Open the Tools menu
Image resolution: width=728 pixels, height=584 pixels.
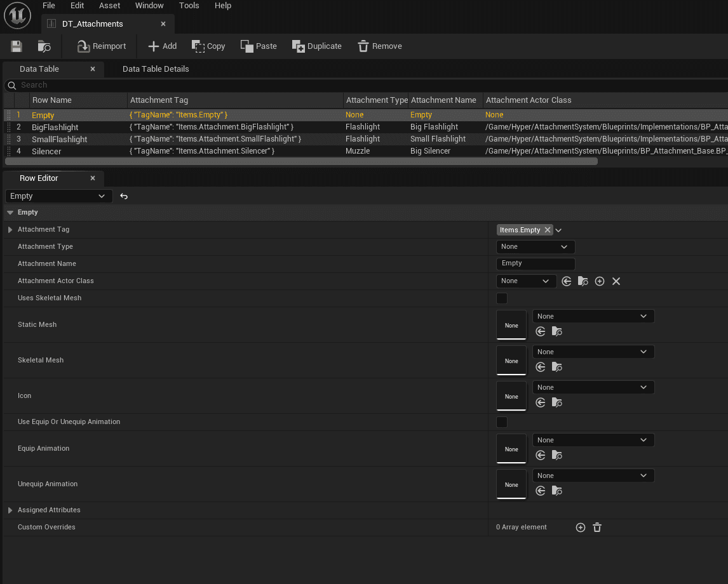pos(189,6)
